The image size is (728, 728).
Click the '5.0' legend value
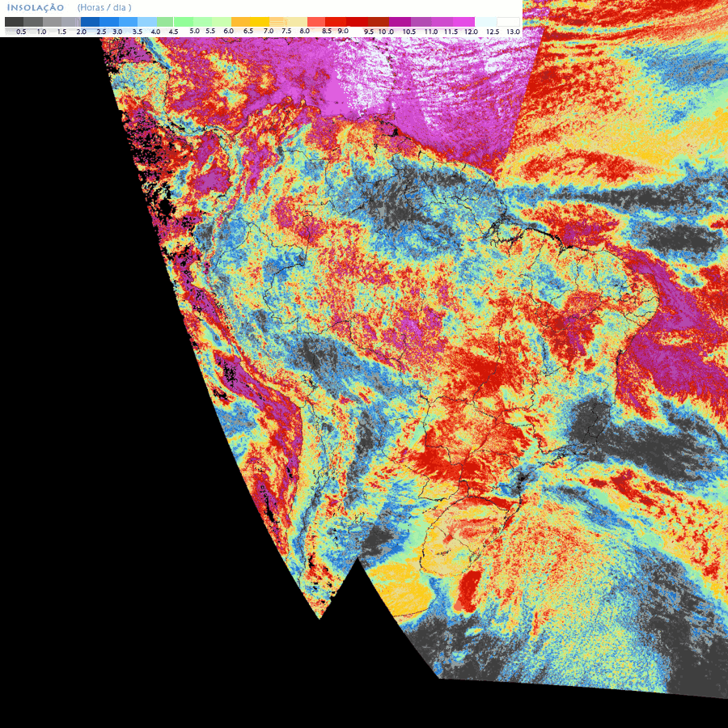click(194, 31)
